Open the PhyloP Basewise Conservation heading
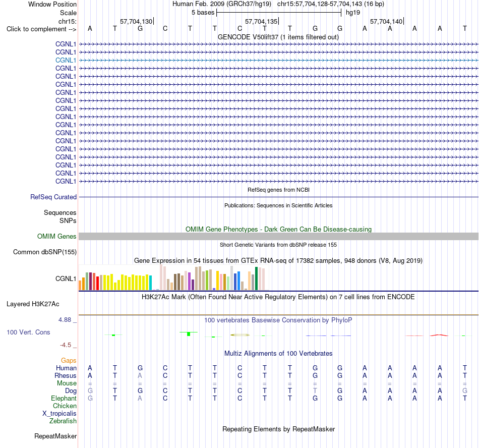The image size is (479, 448). [x=278, y=320]
